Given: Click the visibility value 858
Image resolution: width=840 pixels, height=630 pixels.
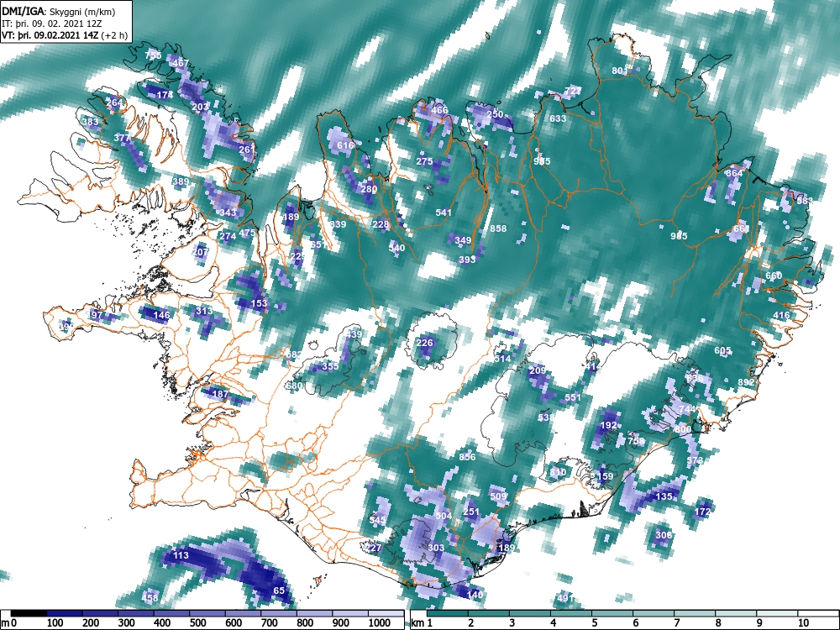Looking at the screenshot, I should (498, 228).
